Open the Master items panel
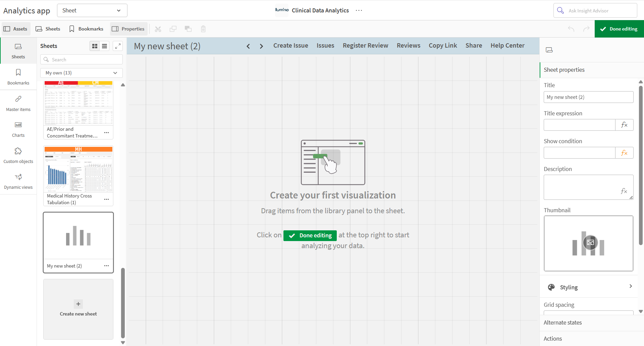Viewport: 644px width, 346px height. (18, 103)
